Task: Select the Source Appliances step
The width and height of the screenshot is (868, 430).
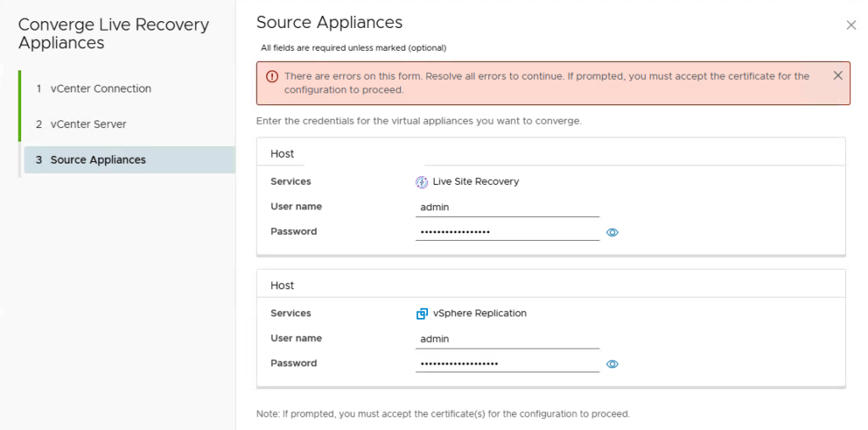Action: click(x=97, y=159)
